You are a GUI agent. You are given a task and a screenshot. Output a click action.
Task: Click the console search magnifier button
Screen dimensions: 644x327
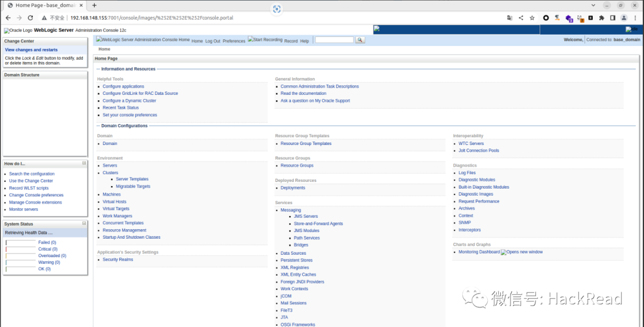tap(360, 40)
